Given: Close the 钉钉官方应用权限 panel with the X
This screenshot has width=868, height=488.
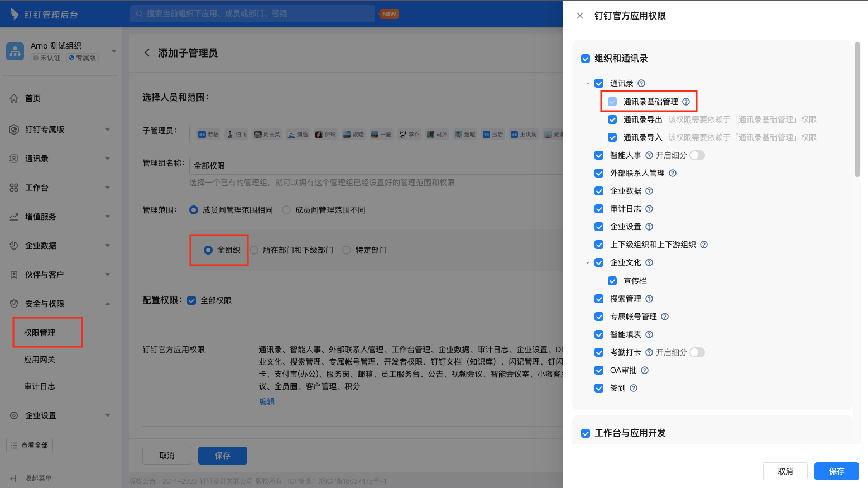Looking at the screenshot, I should 580,16.
